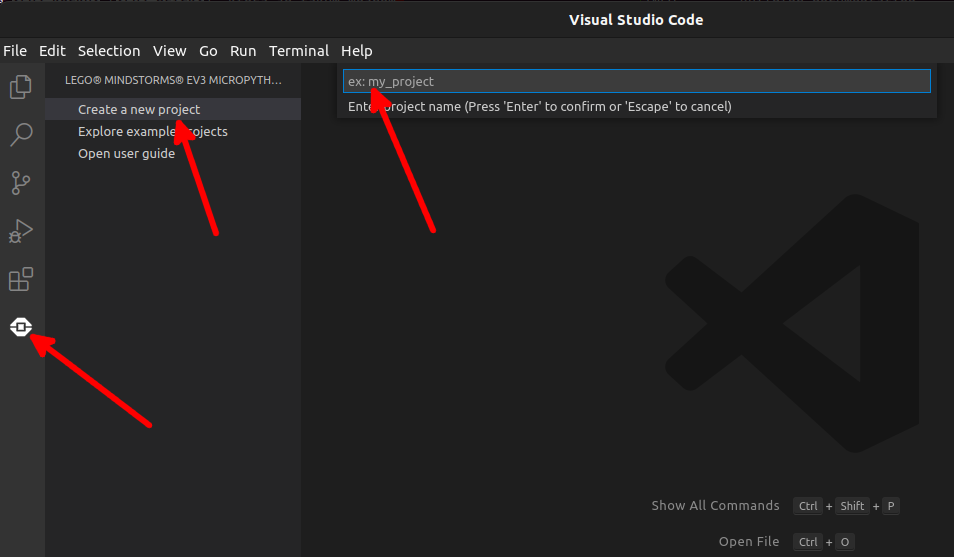Click Create a new project

pyautogui.click(x=139, y=109)
